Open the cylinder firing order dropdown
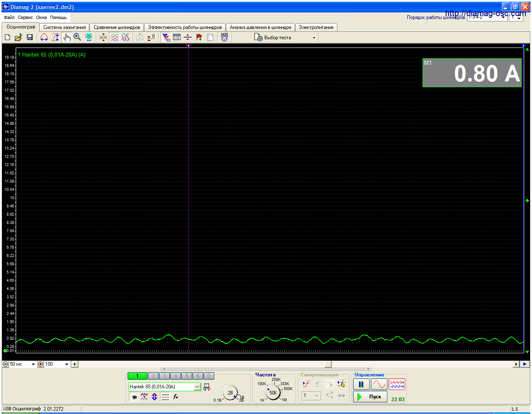The image size is (532, 414). pos(487,17)
